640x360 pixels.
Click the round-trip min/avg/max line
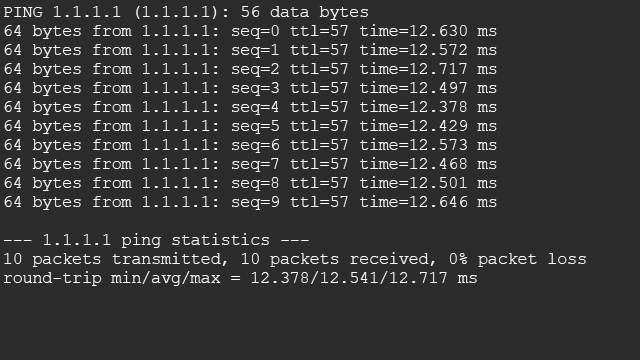pyautogui.click(x=240, y=278)
